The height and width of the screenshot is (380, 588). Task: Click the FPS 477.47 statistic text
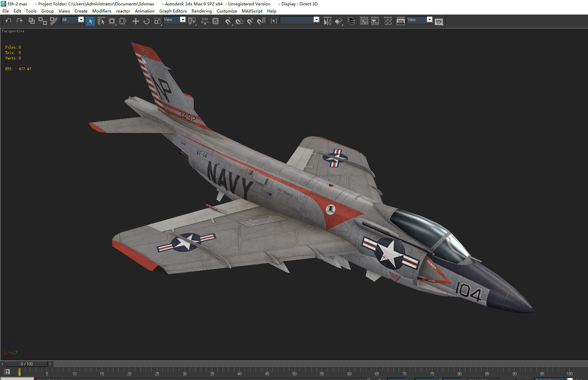pos(18,69)
